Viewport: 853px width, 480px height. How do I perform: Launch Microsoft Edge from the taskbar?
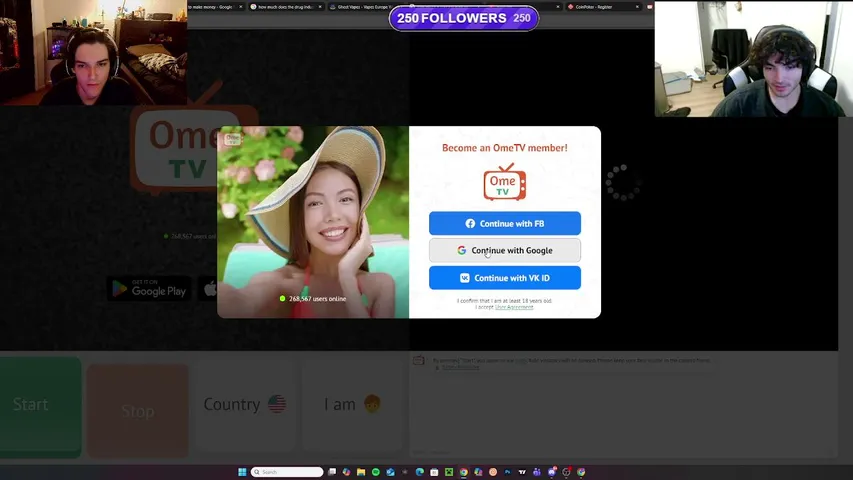(x=420, y=472)
